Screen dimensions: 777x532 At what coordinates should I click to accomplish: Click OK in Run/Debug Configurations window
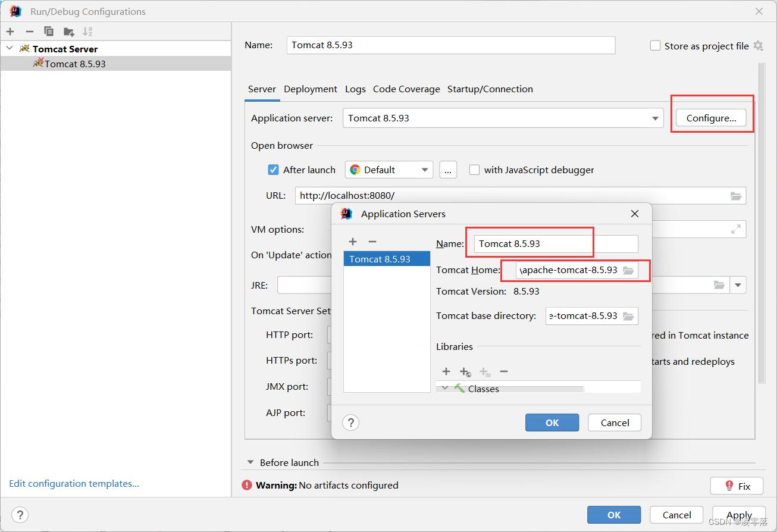(x=614, y=515)
